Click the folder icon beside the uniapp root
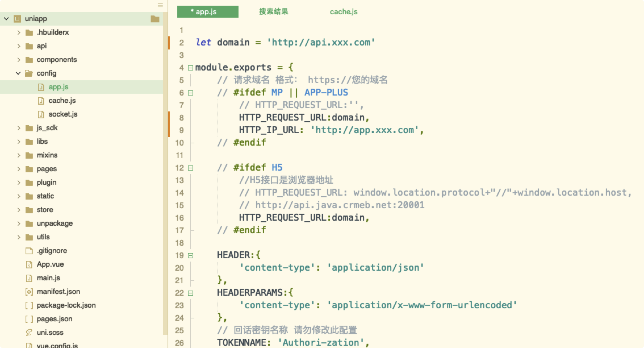 pyautogui.click(x=155, y=18)
